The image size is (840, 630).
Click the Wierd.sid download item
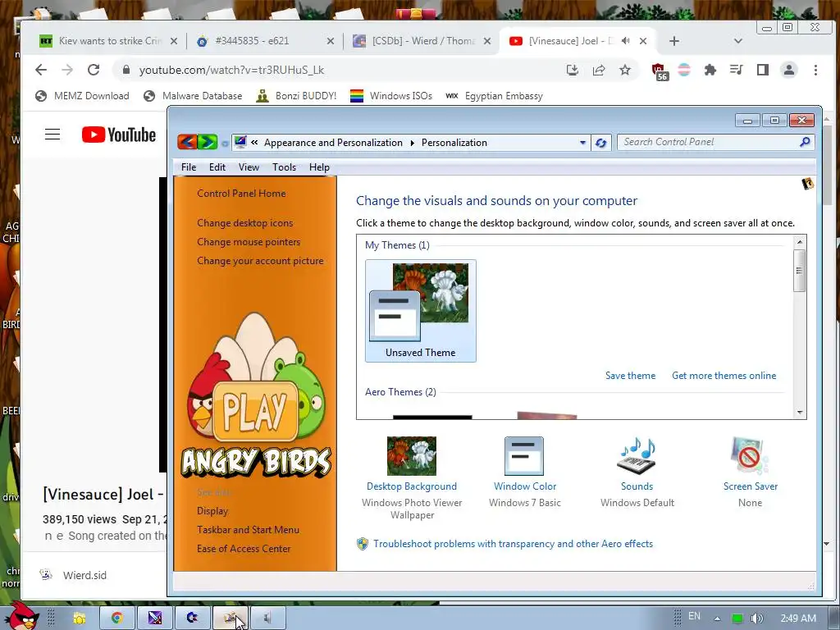[74, 575]
